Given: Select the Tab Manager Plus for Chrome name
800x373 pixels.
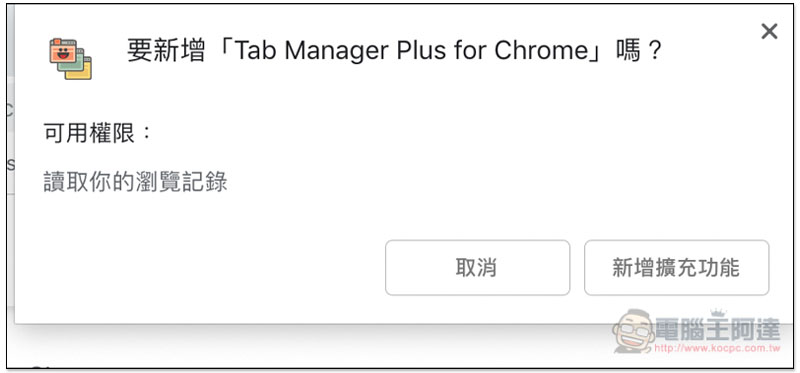Looking at the screenshot, I should point(411,51).
